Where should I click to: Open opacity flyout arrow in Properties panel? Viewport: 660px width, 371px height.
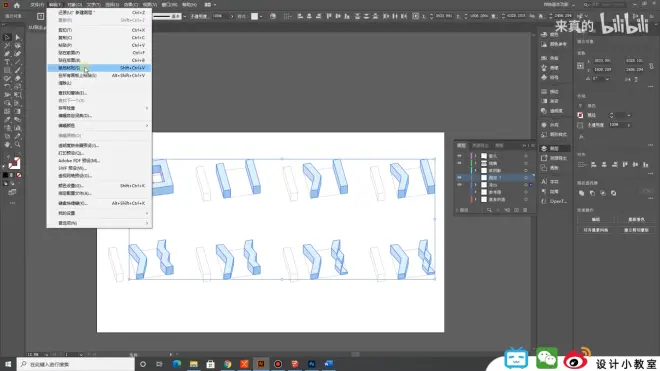click(629, 125)
